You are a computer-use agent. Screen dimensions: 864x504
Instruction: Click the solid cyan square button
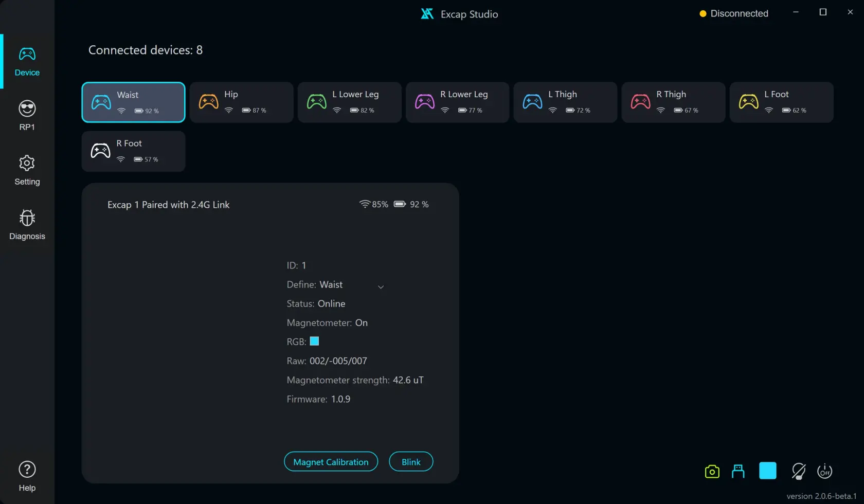click(768, 471)
